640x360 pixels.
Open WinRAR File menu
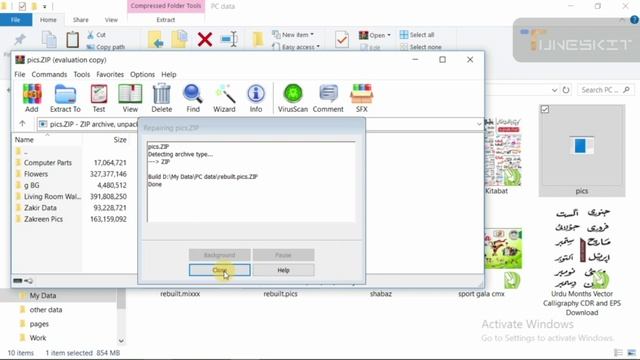(20, 74)
